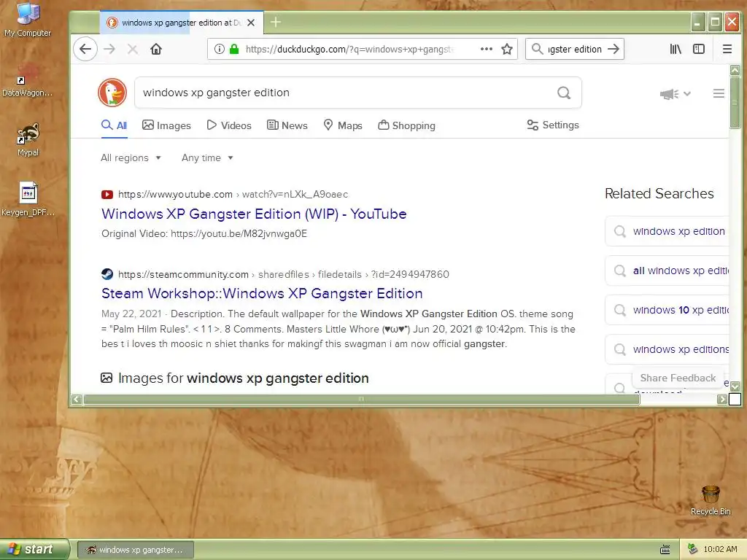Click the forward navigation arrow
This screenshot has width=747, height=560.
[109, 49]
